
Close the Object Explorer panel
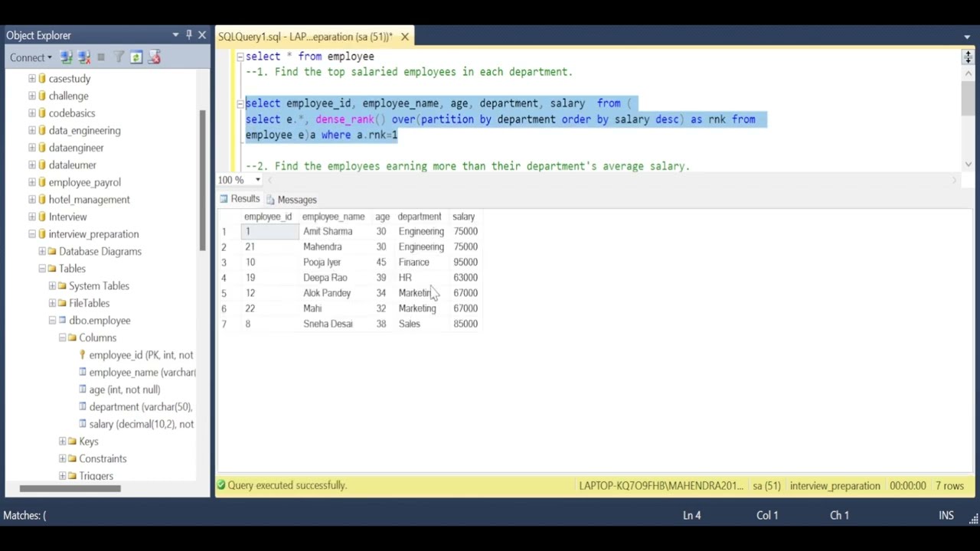[202, 35]
